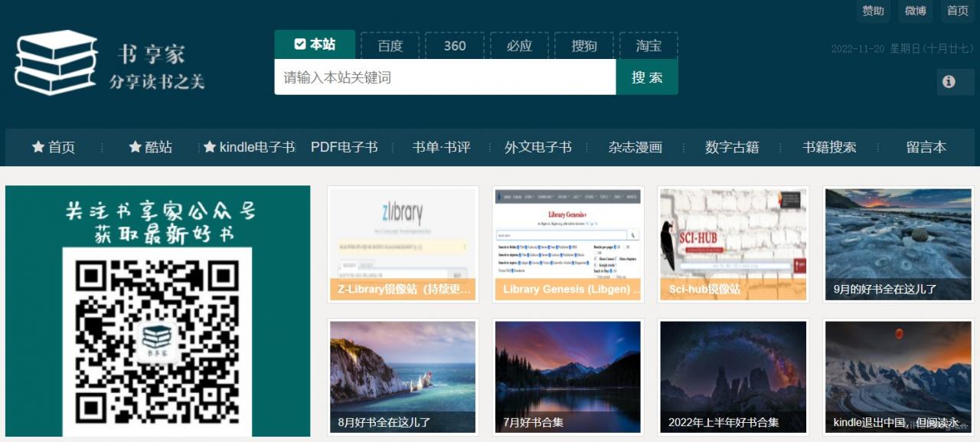Viewport: 980px width, 442px height.
Task: Switch search engine to 搜狗
Action: 584,46
